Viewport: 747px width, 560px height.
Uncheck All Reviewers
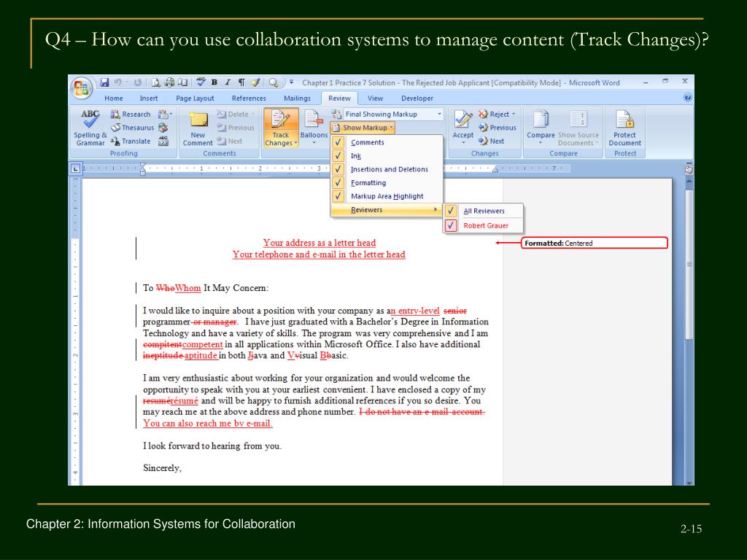(x=483, y=211)
